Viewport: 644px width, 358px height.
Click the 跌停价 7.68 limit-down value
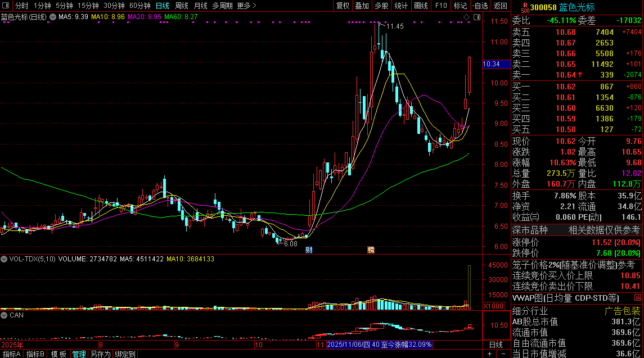pos(618,253)
